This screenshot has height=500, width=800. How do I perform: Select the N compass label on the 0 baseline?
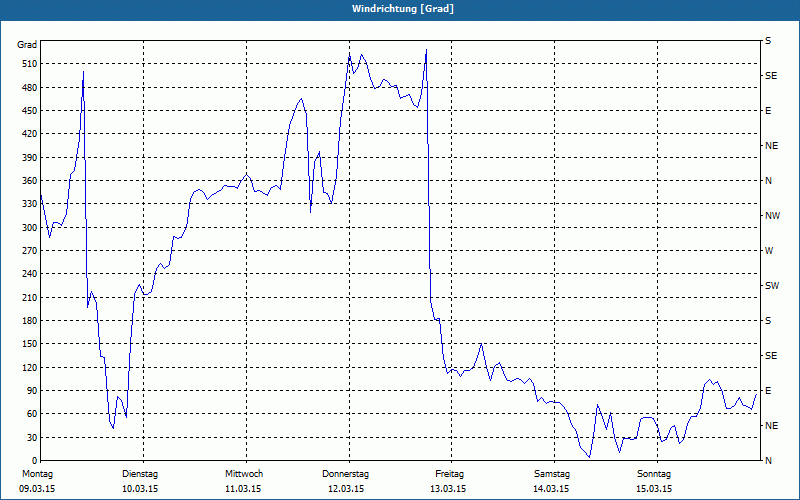coord(768,461)
